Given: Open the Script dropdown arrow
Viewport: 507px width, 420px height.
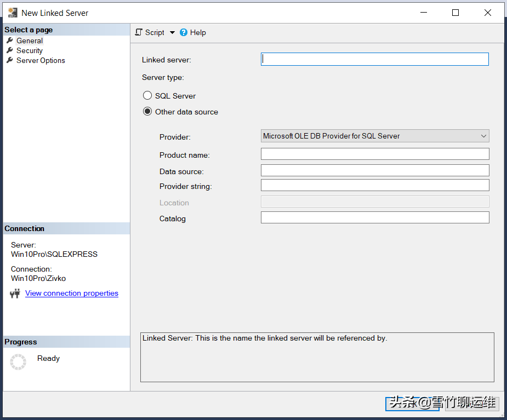Looking at the screenshot, I should point(172,32).
